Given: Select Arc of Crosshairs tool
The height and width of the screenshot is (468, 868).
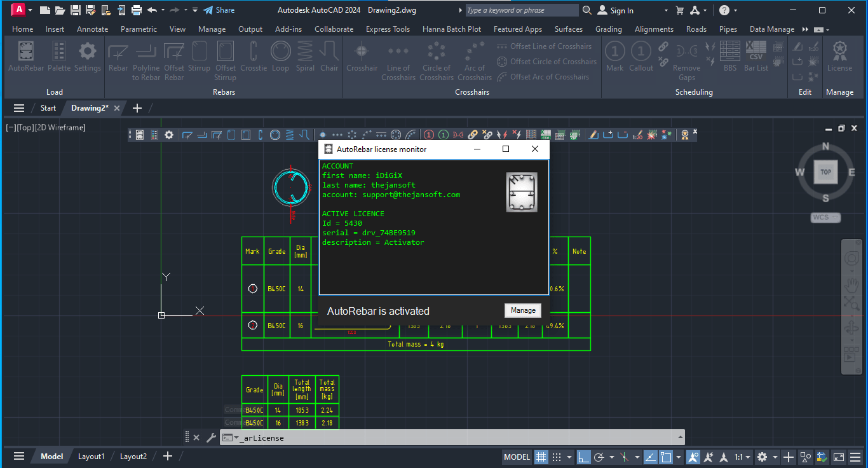Looking at the screenshot, I should 475,61.
